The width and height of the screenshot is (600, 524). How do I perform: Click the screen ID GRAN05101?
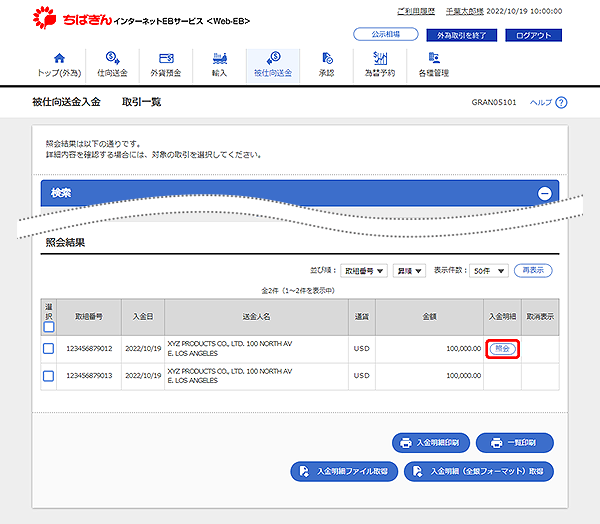coord(494,103)
